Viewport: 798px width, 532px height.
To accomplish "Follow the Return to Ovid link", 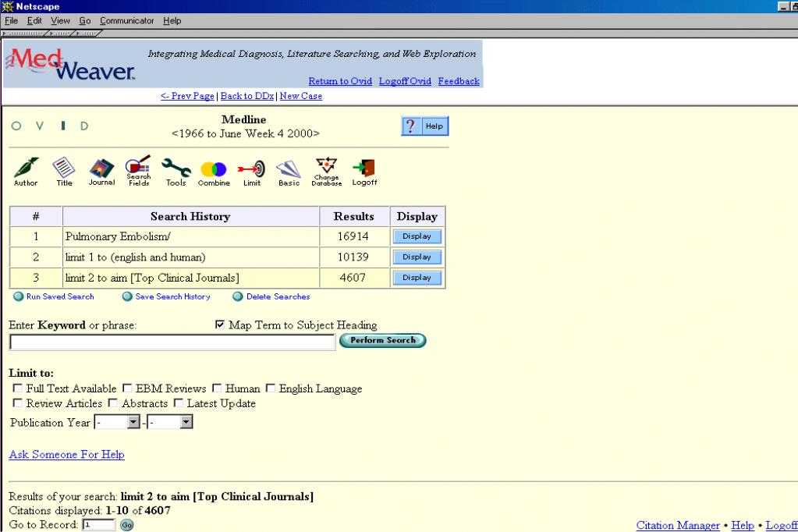I will pyautogui.click(x=340, y=81).
